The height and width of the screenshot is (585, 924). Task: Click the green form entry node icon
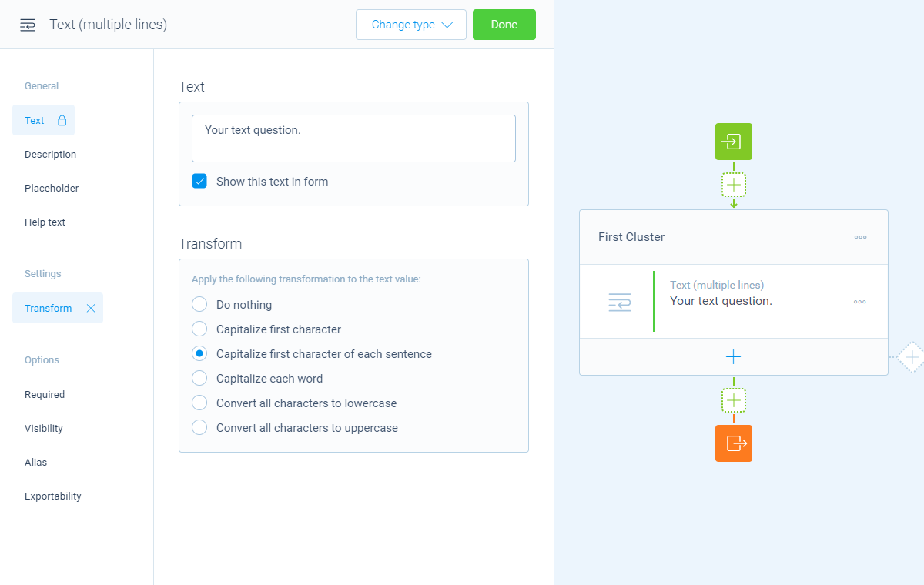[x=734, y=142]
